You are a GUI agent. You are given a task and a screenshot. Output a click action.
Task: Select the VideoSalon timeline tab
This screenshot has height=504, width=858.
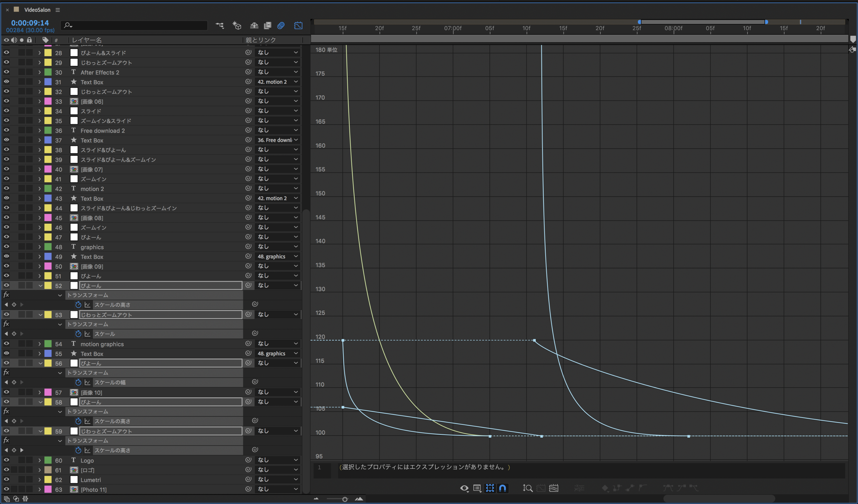[37, 10]
